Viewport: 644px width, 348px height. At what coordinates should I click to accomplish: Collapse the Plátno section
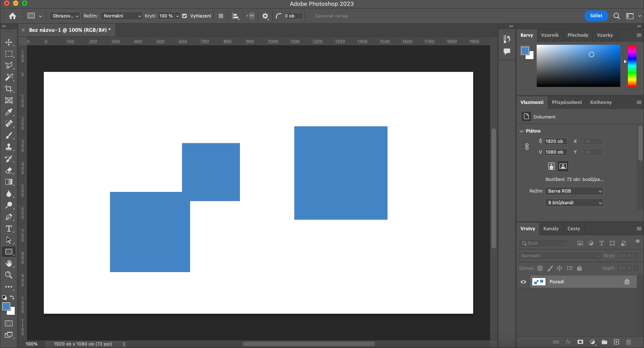(521, 131)
